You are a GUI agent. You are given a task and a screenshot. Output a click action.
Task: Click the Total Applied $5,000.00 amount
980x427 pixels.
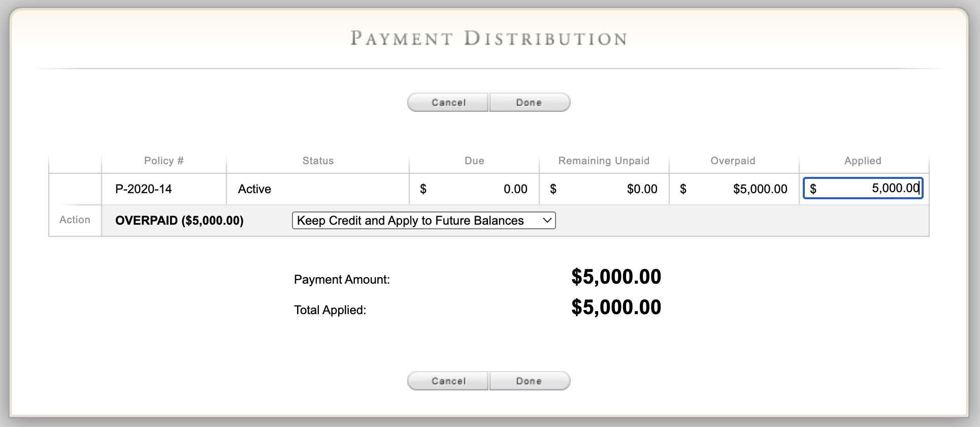tap(616, 307)
